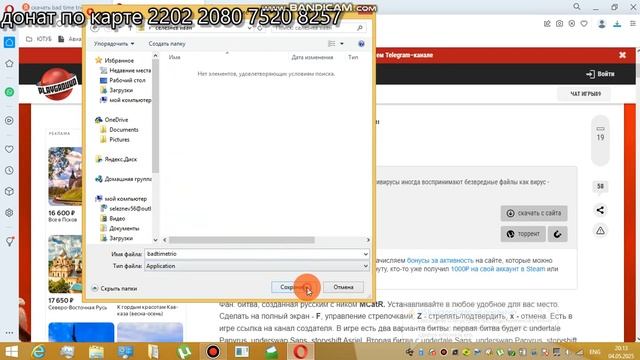This screenshot has width=640, height=360.
Task: Click the sidebar three-dots more icon
Action: [9, 333]
